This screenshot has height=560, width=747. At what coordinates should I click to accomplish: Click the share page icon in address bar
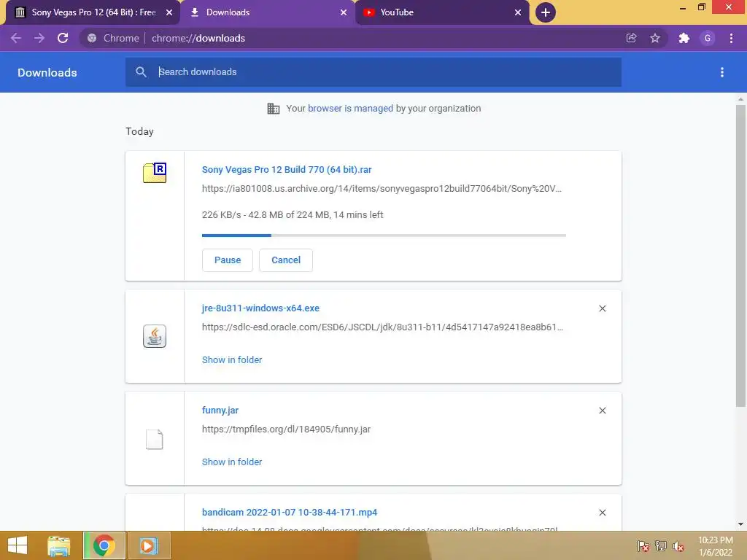pos(631,38)
